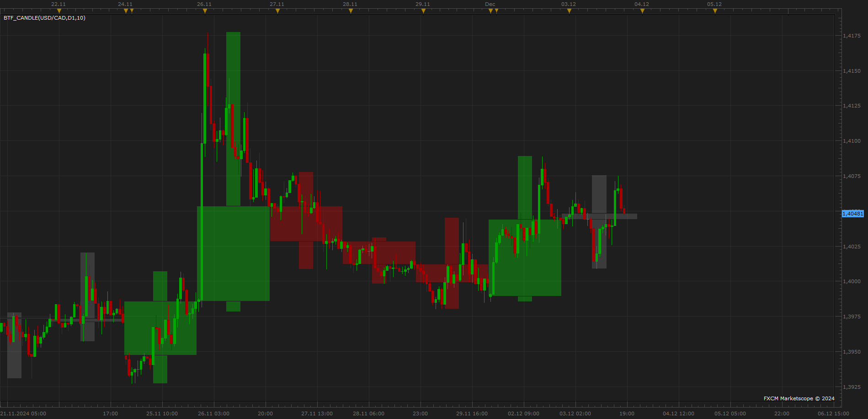Click the triangle day marker under 29.11
The width and height of the screenshot is (868, 419).
point(423,11)
